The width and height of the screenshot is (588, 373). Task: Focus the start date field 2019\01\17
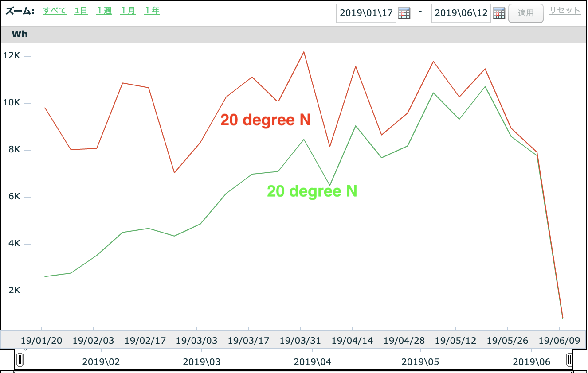(x=366, y=13)
